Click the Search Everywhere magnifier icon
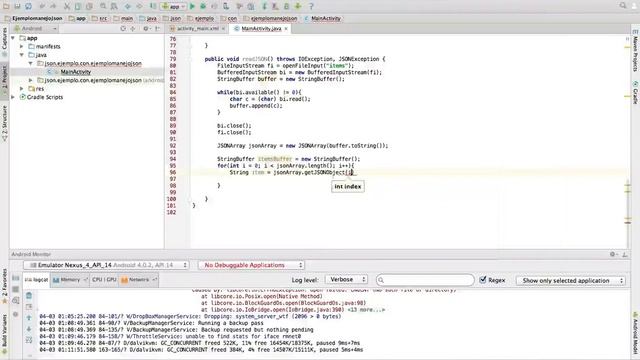The width and height of the screenshot is (640, 360). pos(623,5)
